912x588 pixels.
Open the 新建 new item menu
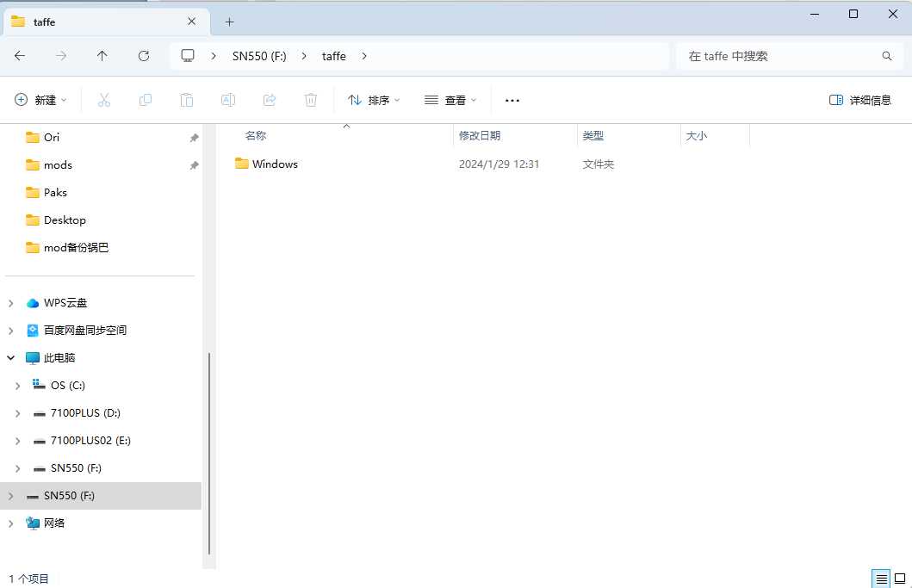(40, 100)
